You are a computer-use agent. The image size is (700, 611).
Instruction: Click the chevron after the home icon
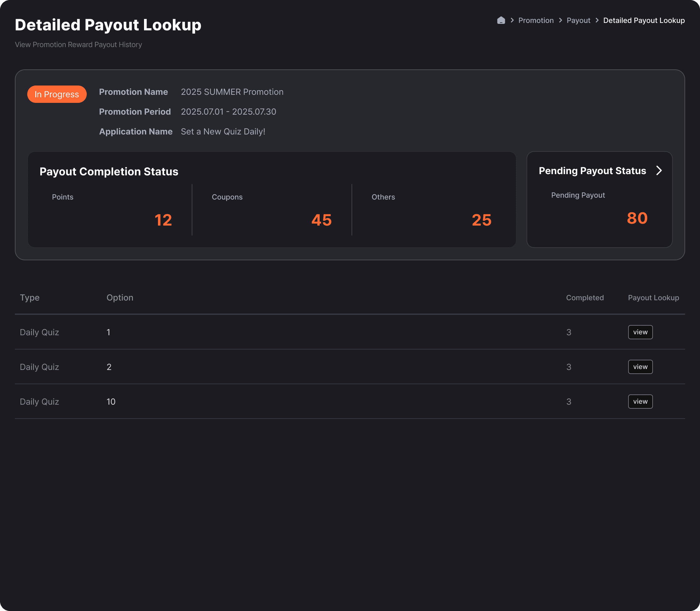512,20
